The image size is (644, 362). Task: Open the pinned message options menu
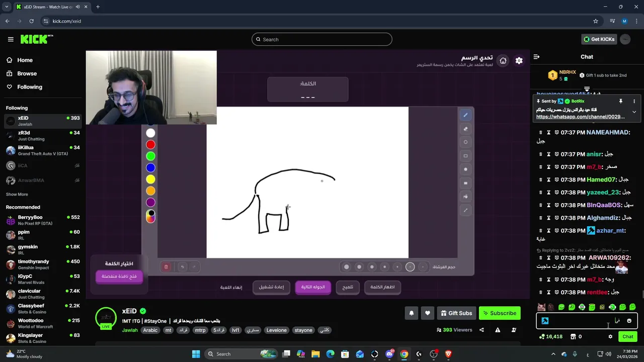point(634,101)
